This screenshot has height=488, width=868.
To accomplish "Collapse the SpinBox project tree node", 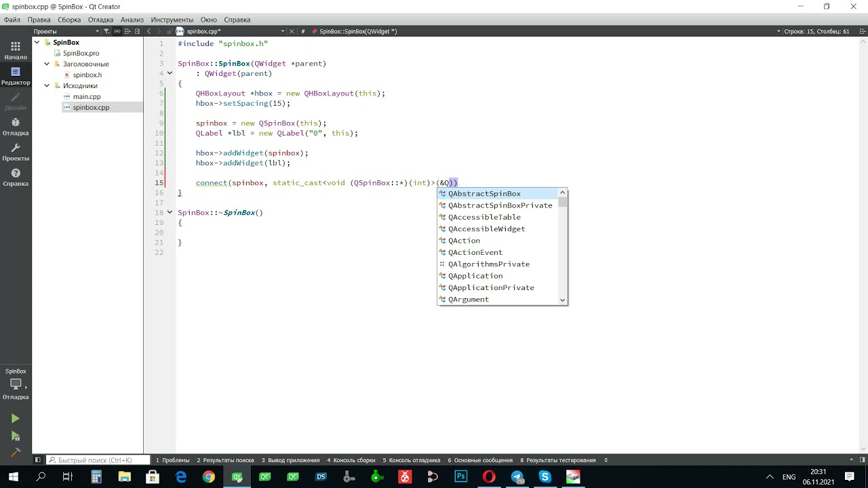I will tap(38, 43).
